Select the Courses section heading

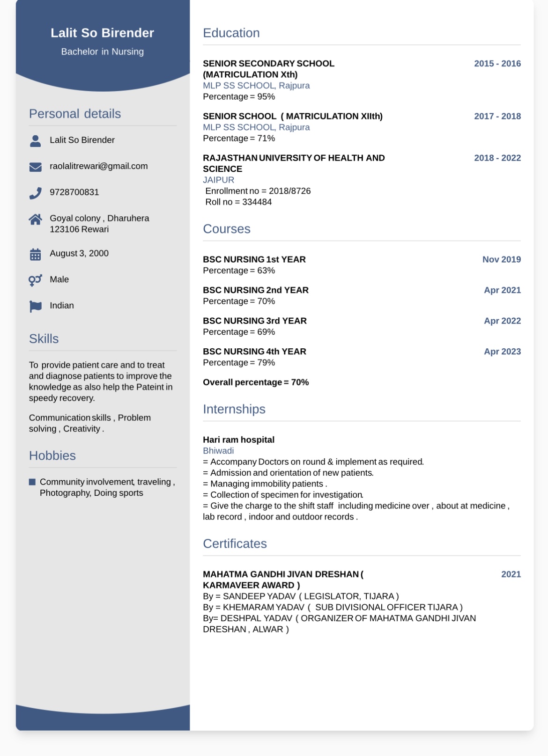(x=226, y=229)
